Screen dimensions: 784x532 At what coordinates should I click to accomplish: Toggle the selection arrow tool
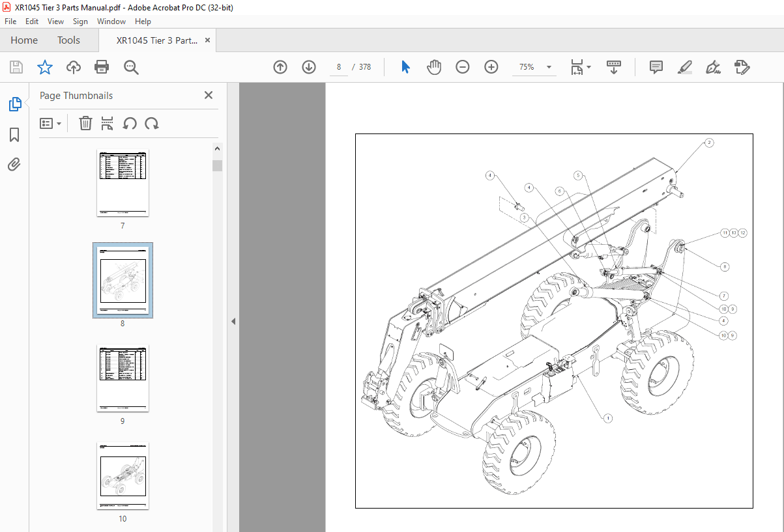click(405, 67)
